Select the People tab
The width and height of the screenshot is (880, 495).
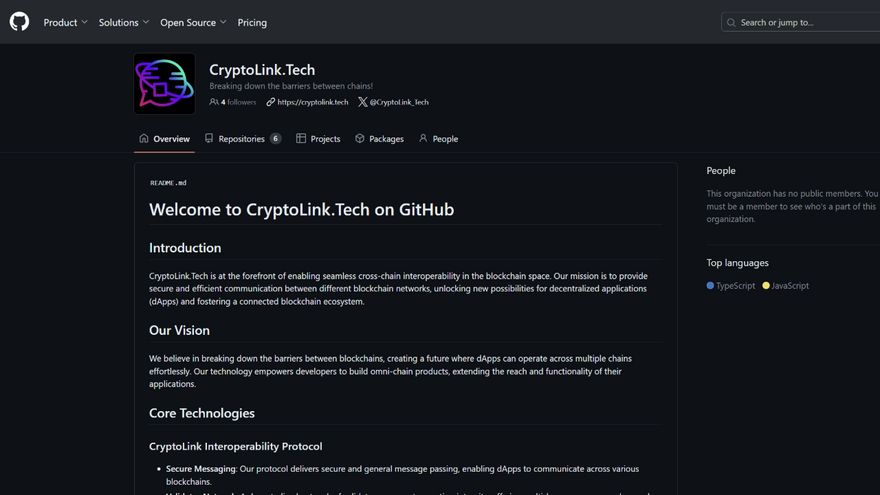coord(439,139)
